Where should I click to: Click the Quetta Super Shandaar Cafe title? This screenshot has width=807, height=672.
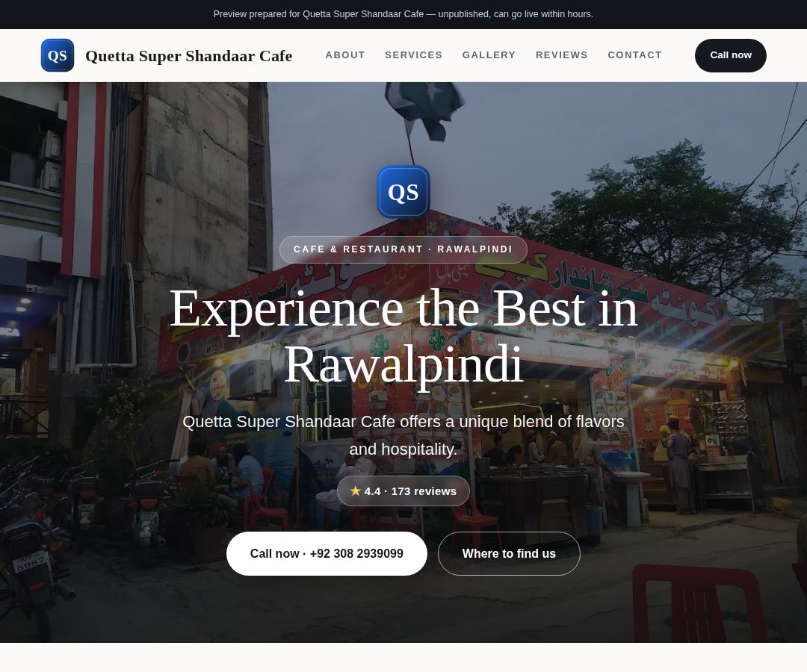[189, 55]
